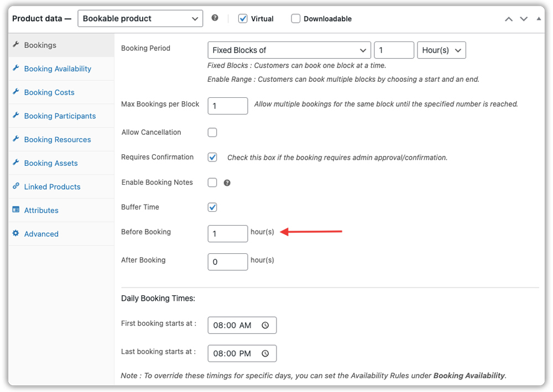This screenshot has width=553, height=392.
Task: Switch to the Booking Availability tab
Action: [x=58, y=69]
